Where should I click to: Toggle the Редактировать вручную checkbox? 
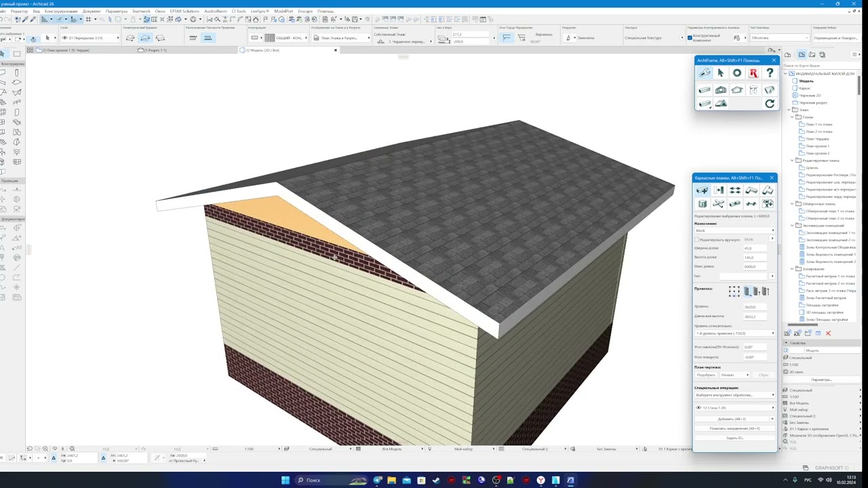tap(697, 240)
